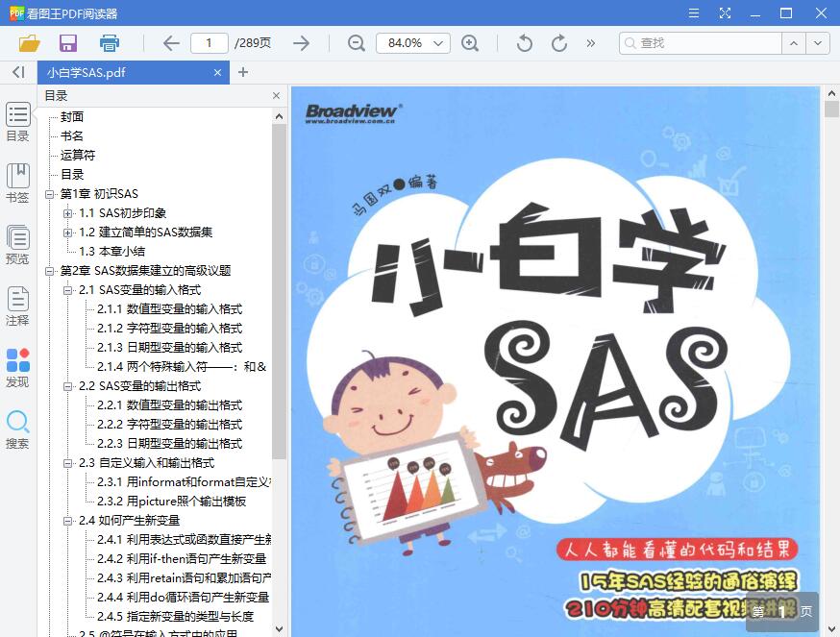The height and width of the screenshot is (637, 840).
Task: Zoom out with the minus magnifier
Action: pyautogui.click(x=357, y=43)
